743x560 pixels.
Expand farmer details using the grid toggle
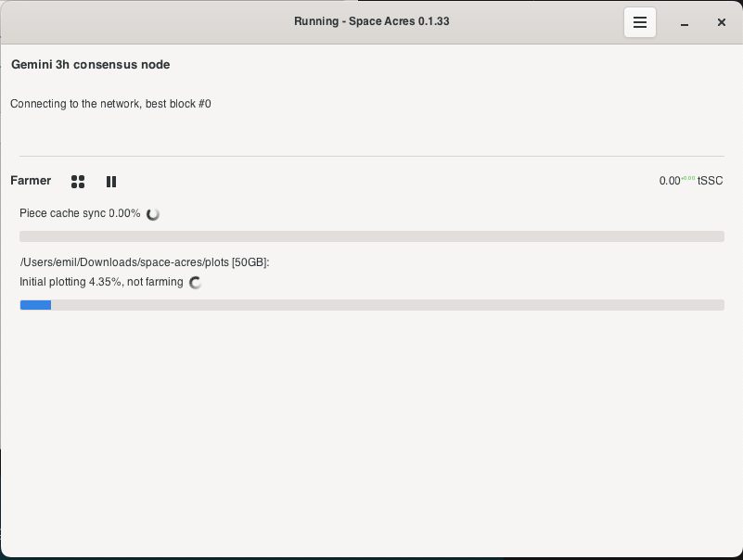tap(78, 182)
